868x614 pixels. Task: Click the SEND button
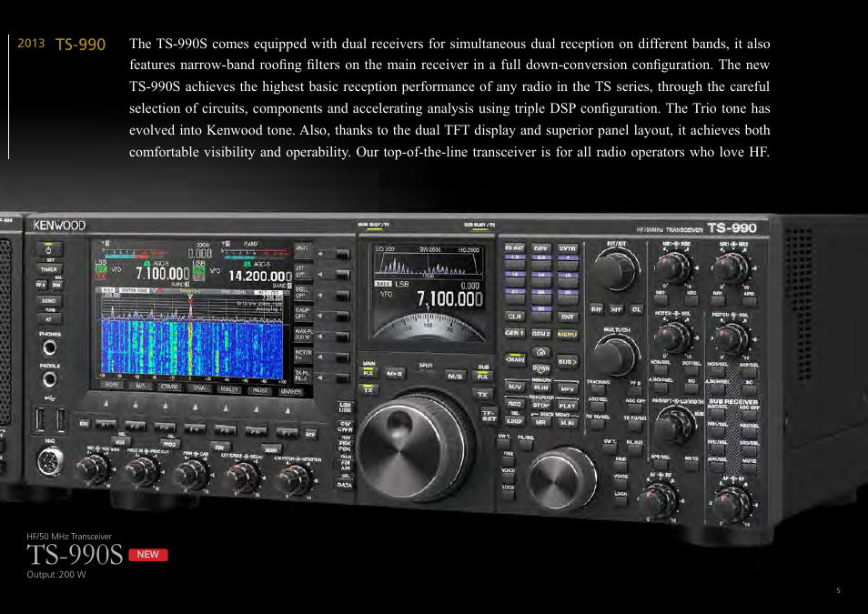[x=49, y=301]
